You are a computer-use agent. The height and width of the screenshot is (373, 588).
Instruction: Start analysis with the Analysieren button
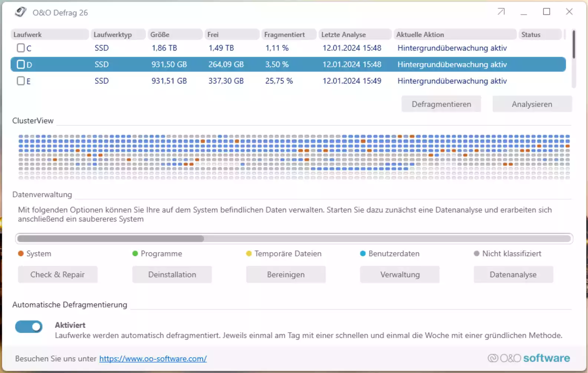click(x=532, y=104)
